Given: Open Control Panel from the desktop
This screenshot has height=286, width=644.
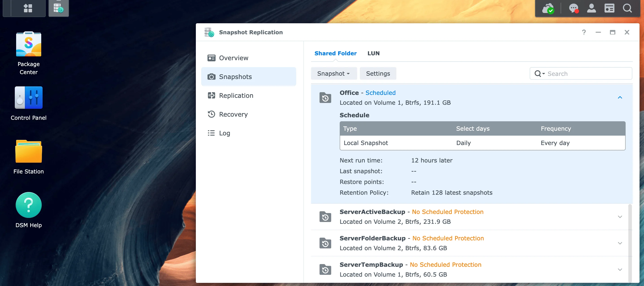Looking at the screenshot, I should [x=28, y=98].
